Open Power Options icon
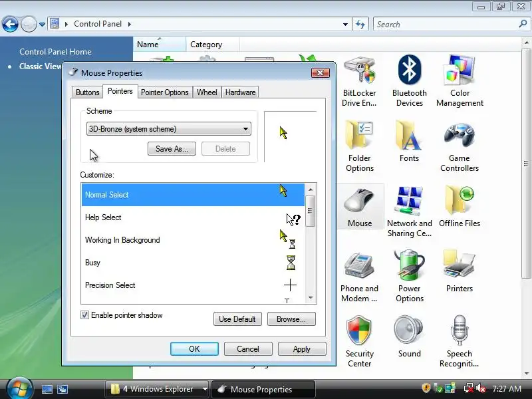The width and height of the screenshot is (532, 399). 409,276
